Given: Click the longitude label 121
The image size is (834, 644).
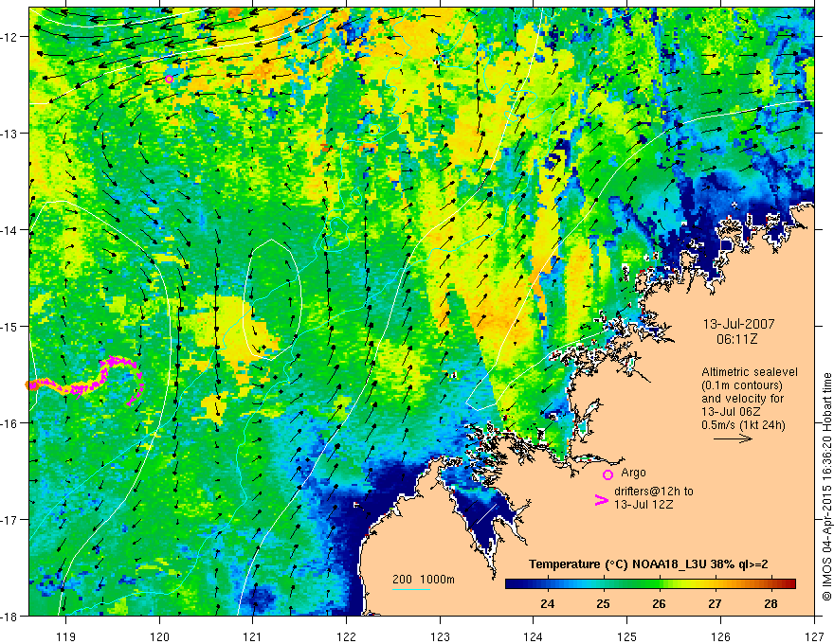Looking at the screenshot, I should pyautogui.click(x=253, y=636).
